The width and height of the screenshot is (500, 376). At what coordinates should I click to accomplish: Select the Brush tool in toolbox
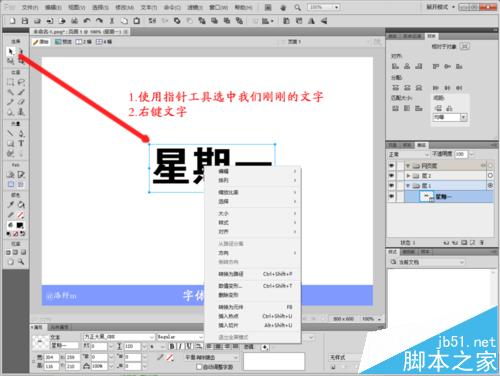(x=21, y=92)
